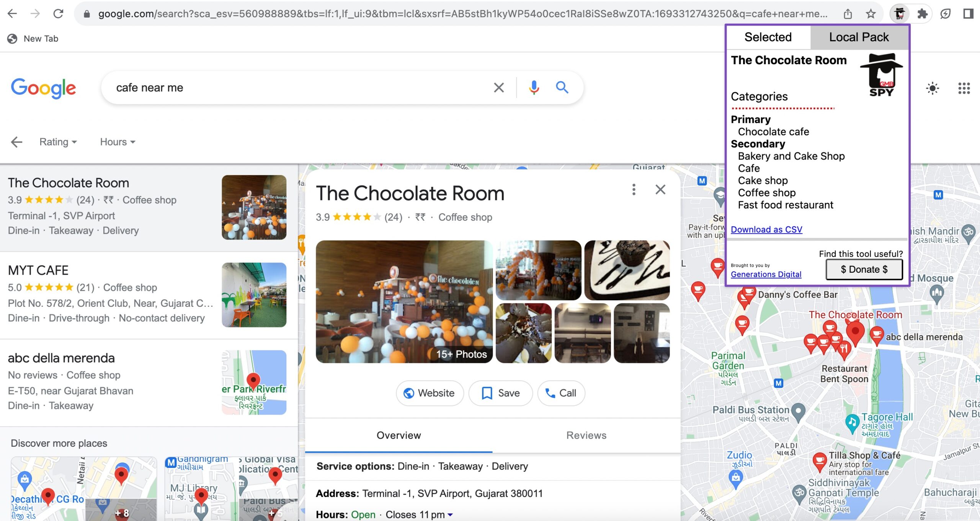Click the close button on business panel
This screenshot has height=521, width=980.
660,189
